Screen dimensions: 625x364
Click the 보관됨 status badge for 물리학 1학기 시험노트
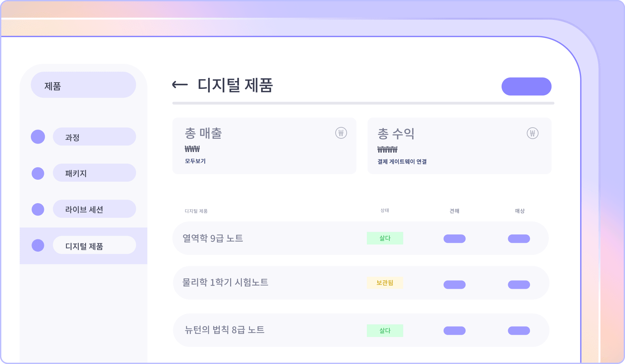[x=385, y=283]
